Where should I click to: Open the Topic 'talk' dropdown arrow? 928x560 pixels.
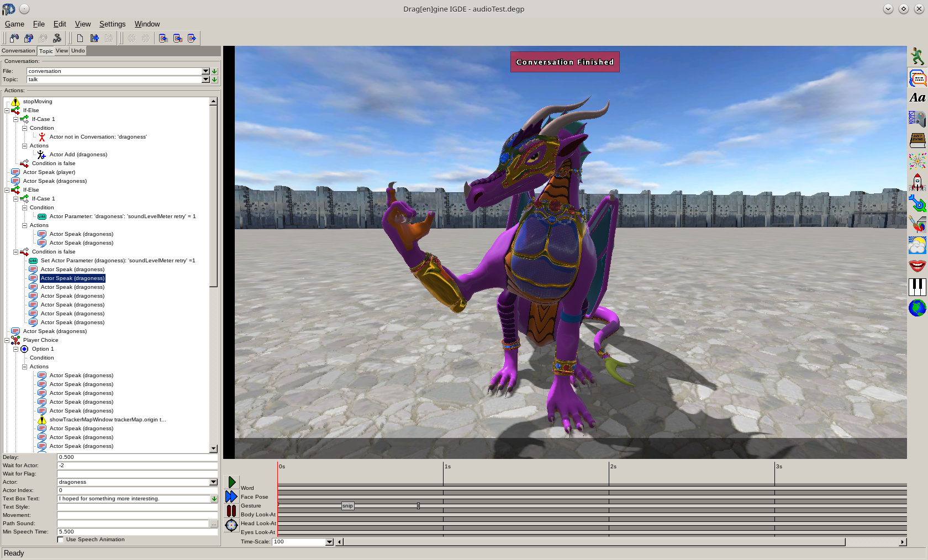(205, 80)
